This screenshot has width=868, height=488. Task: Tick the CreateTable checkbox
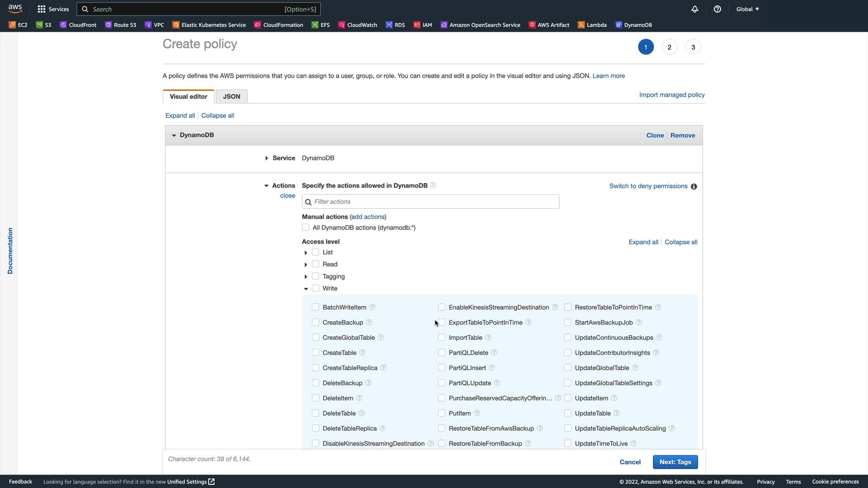point(316,352)
